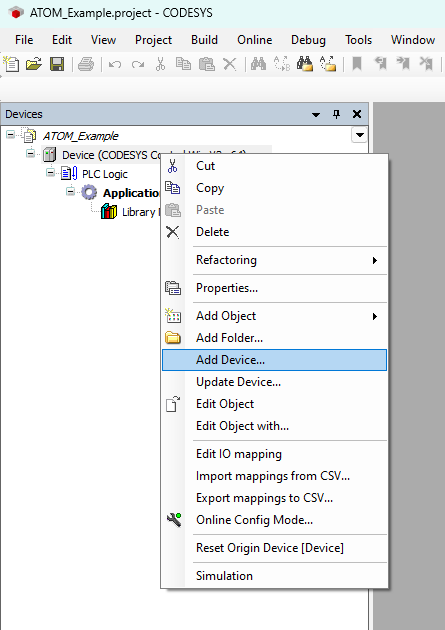Expand the Add Object submenu arrow
Viewport: 445px width, 630px height.
(x=375, y=316)
